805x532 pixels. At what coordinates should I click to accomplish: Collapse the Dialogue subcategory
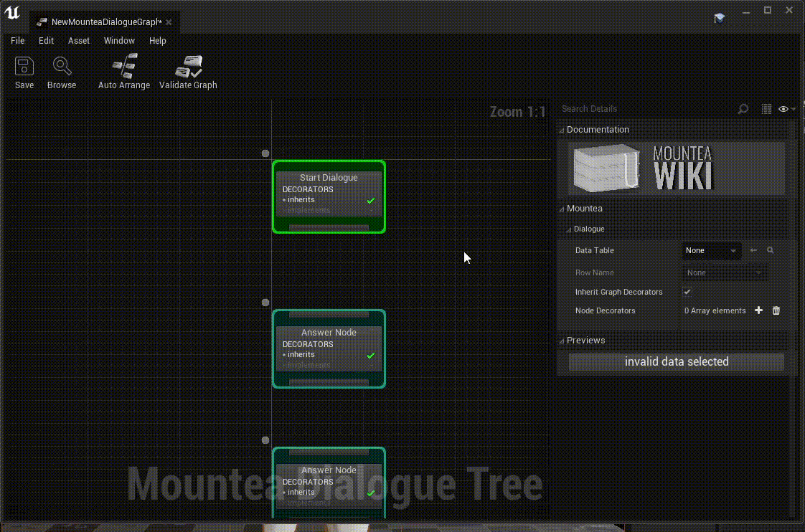pos(568,229)
